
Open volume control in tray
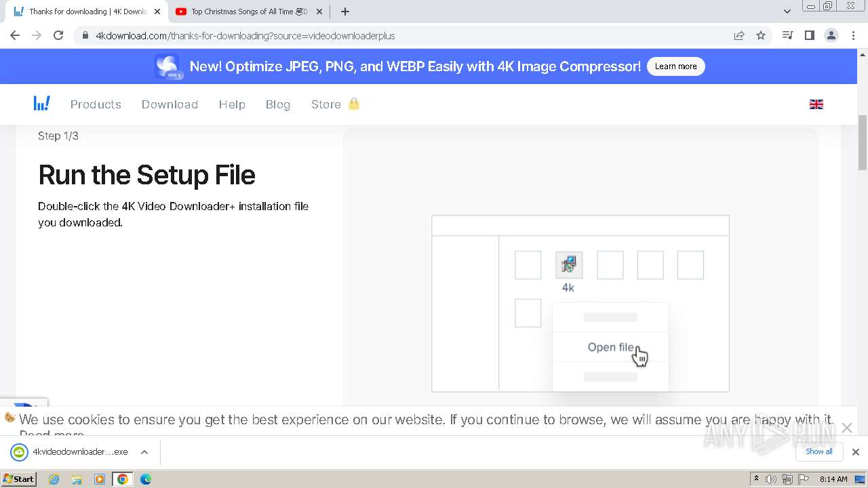[x=771, y=479]
